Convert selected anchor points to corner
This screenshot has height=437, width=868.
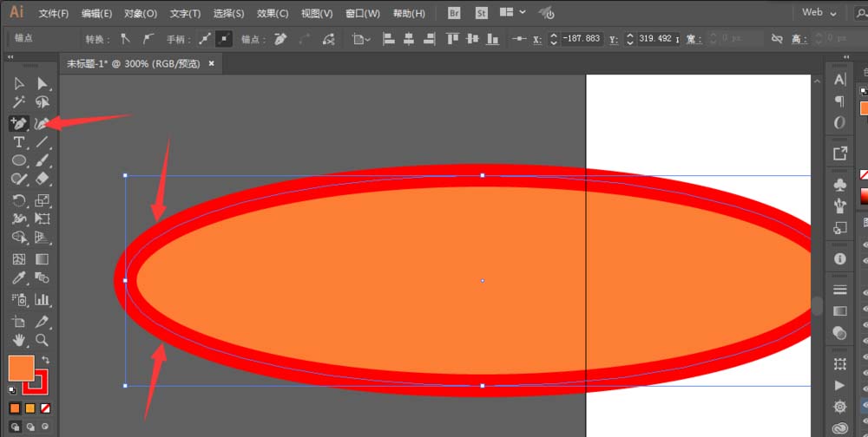pyautogui.click(x=126, y=39)
